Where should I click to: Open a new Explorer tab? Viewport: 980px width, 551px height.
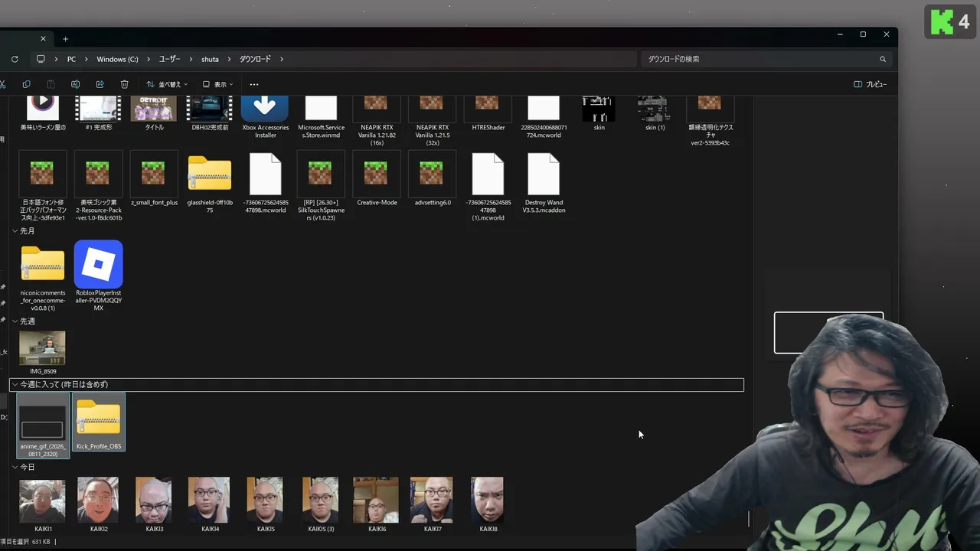point(65,39)
